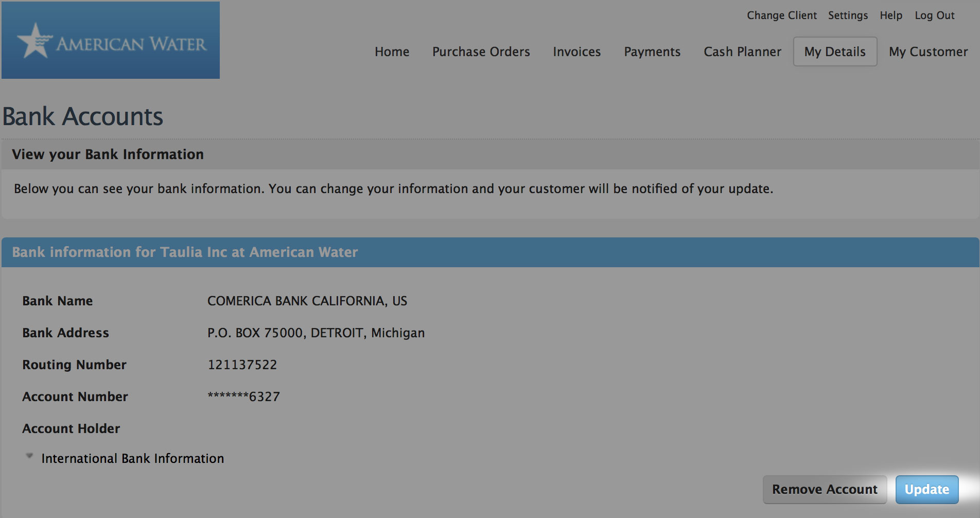The height and width of the screenshot is (518, 980).
Task: Click the Remove Account button
Action: tap(825, 489)
